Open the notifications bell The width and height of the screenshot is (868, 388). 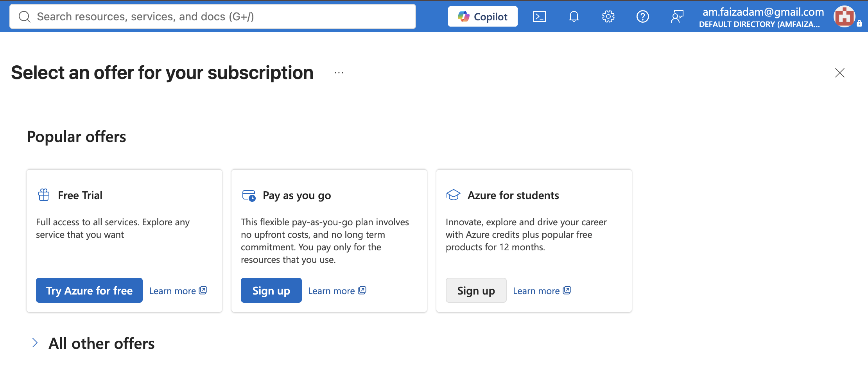click(x=574, y=16)
